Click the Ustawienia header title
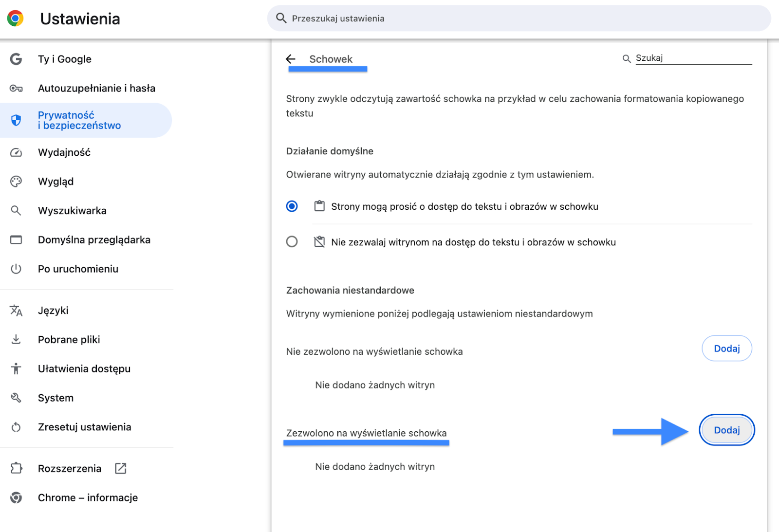779x532 pixels. pos(80,18)
